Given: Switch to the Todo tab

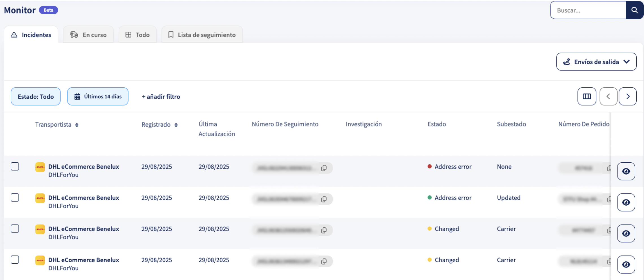Looking at the screenshot, I should pos(138,35).
